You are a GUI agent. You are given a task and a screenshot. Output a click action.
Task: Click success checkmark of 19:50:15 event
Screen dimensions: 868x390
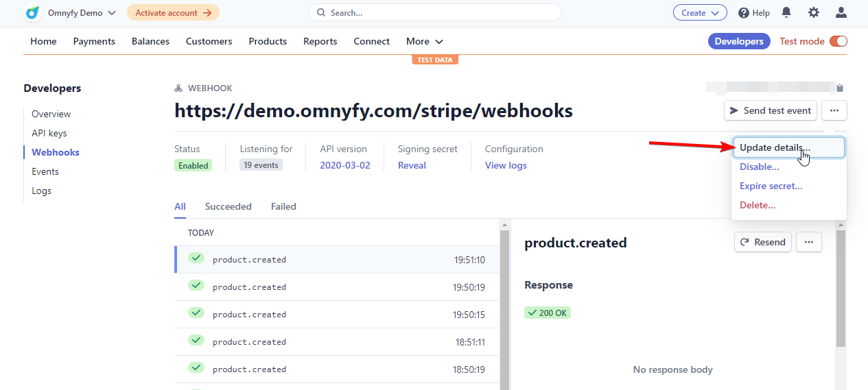click(196, 313)
